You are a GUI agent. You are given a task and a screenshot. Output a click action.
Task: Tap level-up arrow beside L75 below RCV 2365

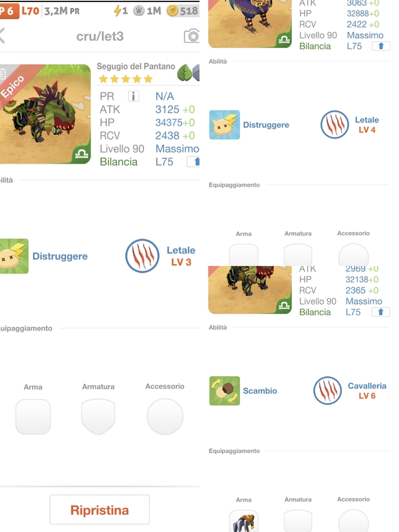click(x=380, y=312)
